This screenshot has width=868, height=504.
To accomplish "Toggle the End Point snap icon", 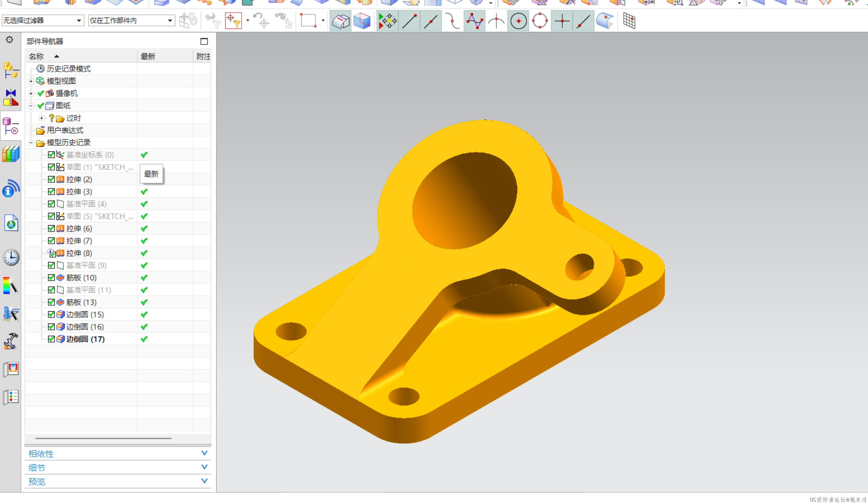I will pyautogui.click(x=409, y=21).
